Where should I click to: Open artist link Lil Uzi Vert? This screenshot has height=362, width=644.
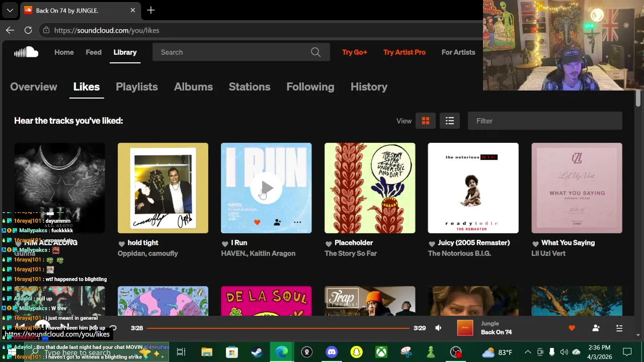(548, 253)
